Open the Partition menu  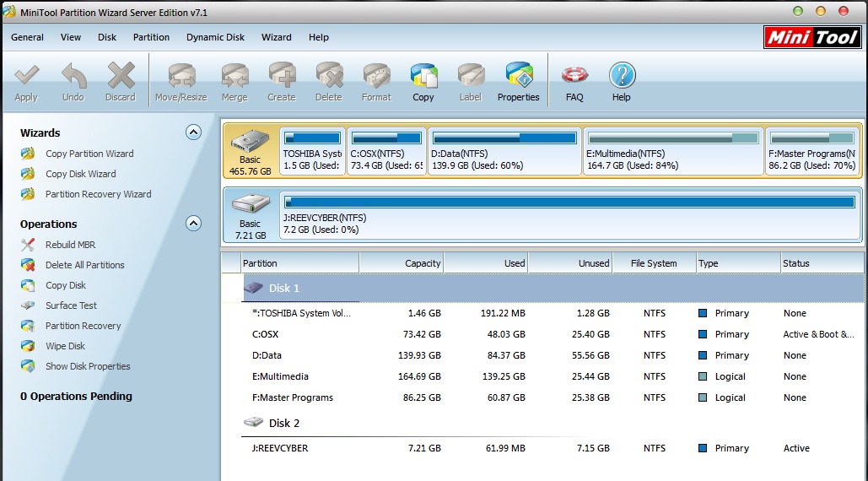pos(151,37)
